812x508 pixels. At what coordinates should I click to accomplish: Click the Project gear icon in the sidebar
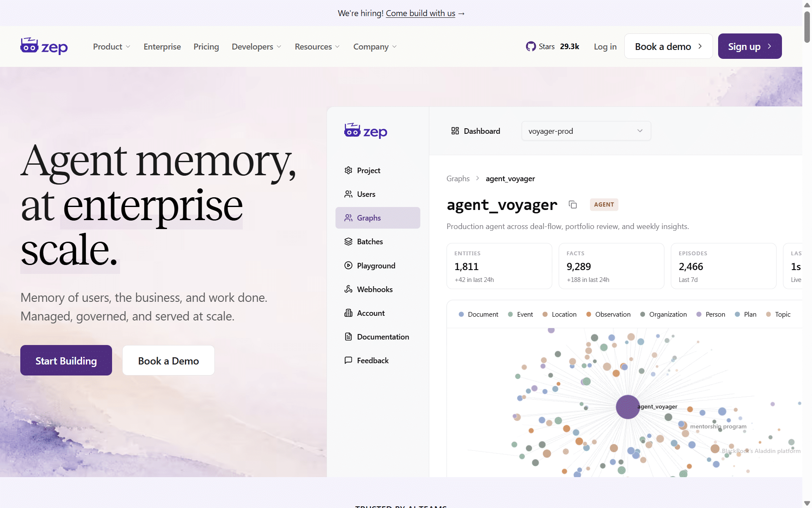pos(348,170)
